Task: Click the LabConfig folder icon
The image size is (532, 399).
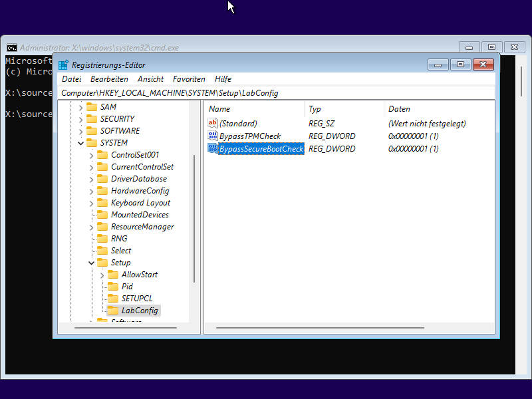Action: coord(113,311)
